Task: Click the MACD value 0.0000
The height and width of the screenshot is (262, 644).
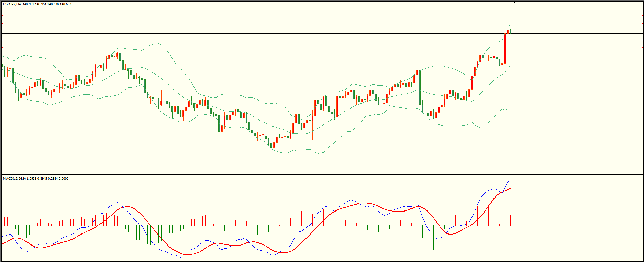Action: (x=64, y=179)
